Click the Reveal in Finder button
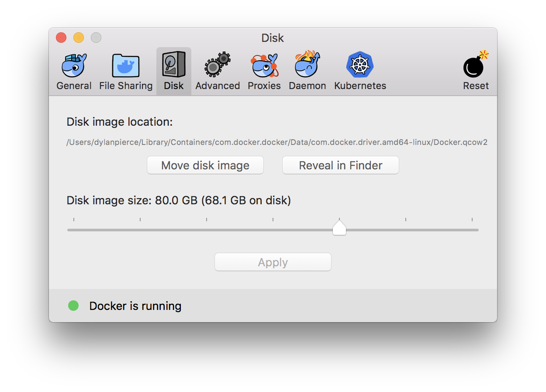This screenshot has width=546, height=392. click(341, 165)
